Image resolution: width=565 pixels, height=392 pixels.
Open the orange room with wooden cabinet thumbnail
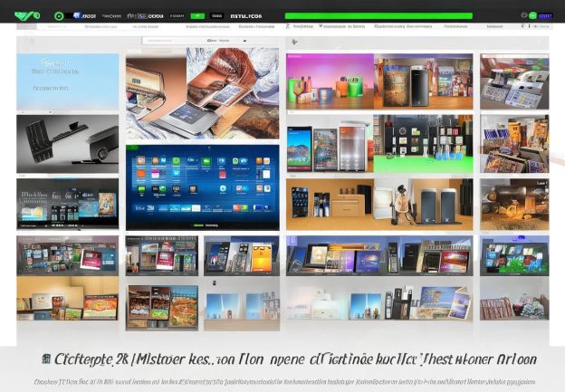pyautogui.click(x=330, y=205)
